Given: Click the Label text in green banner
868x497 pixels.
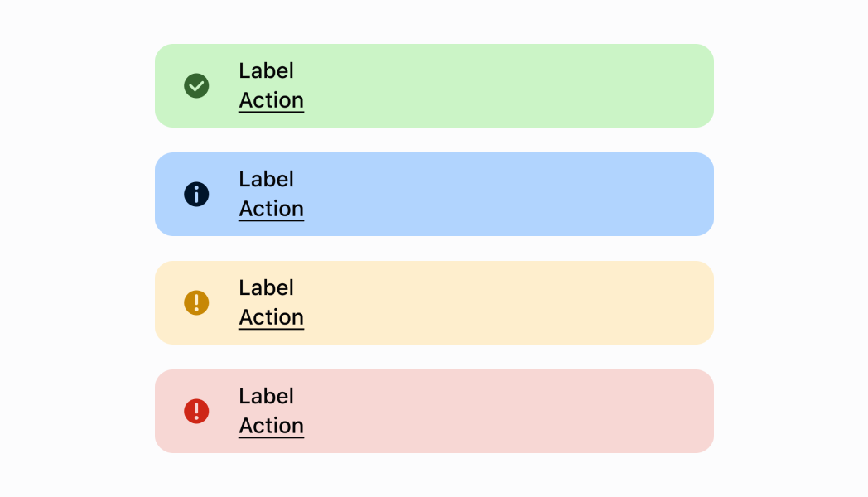Looking at the screenshot, I should coord(266,71).
